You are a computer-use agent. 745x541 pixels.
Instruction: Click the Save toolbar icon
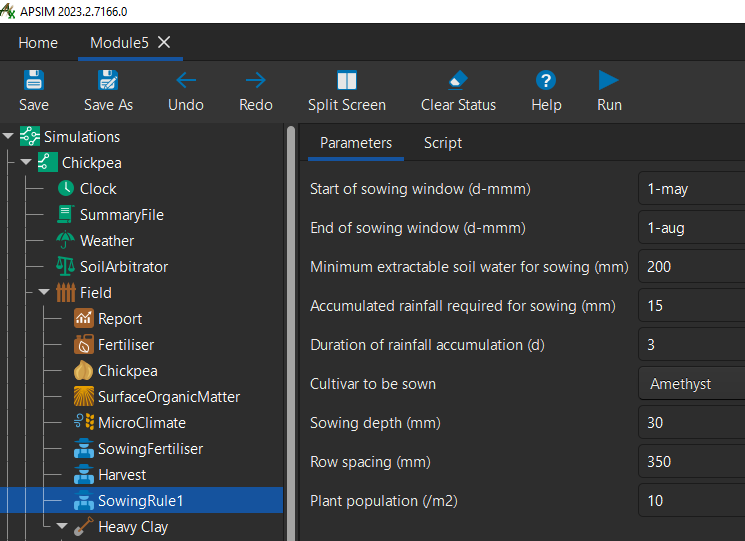[x=34, y=80]
